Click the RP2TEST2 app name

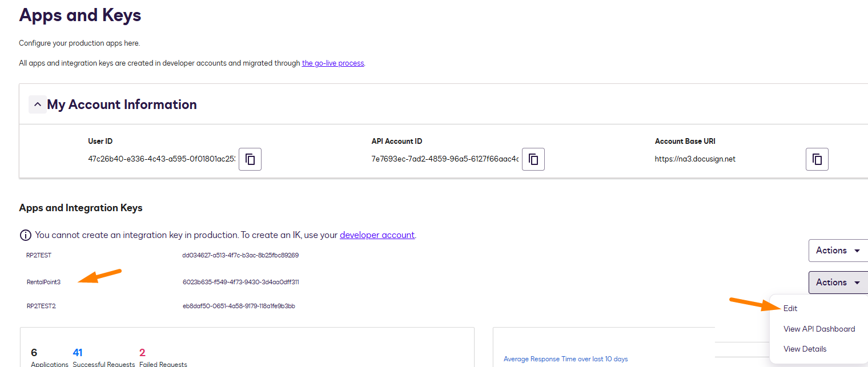click(41, 306)
